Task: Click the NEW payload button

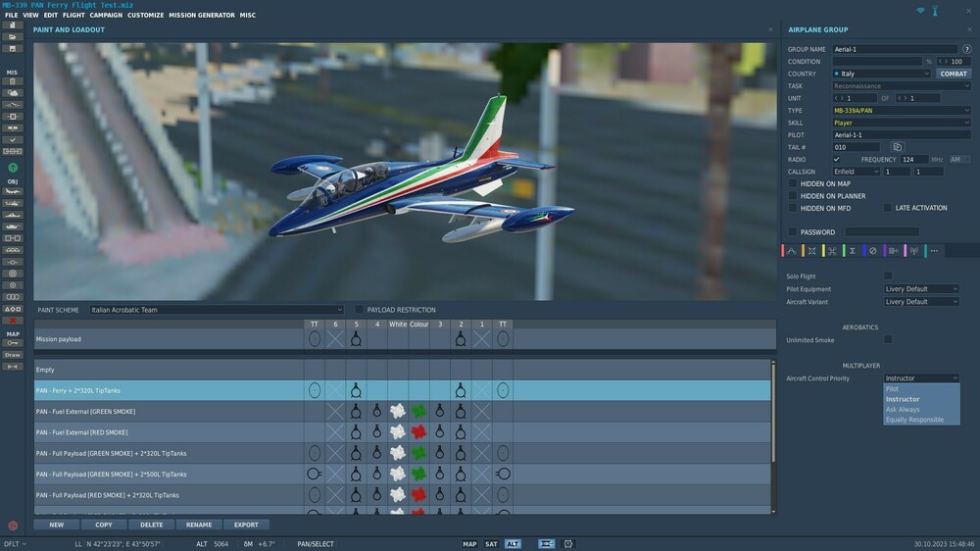Action: pyautogui.click(x=56, y=525)
